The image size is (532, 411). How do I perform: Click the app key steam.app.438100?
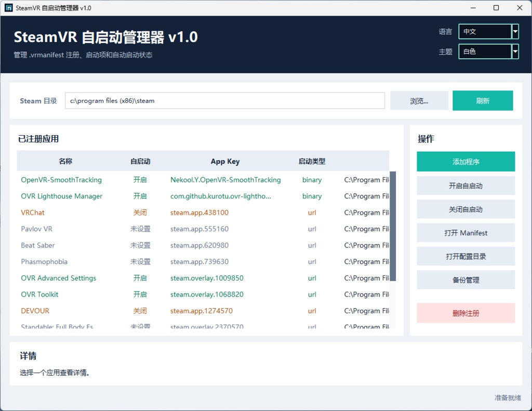point(199,213)
